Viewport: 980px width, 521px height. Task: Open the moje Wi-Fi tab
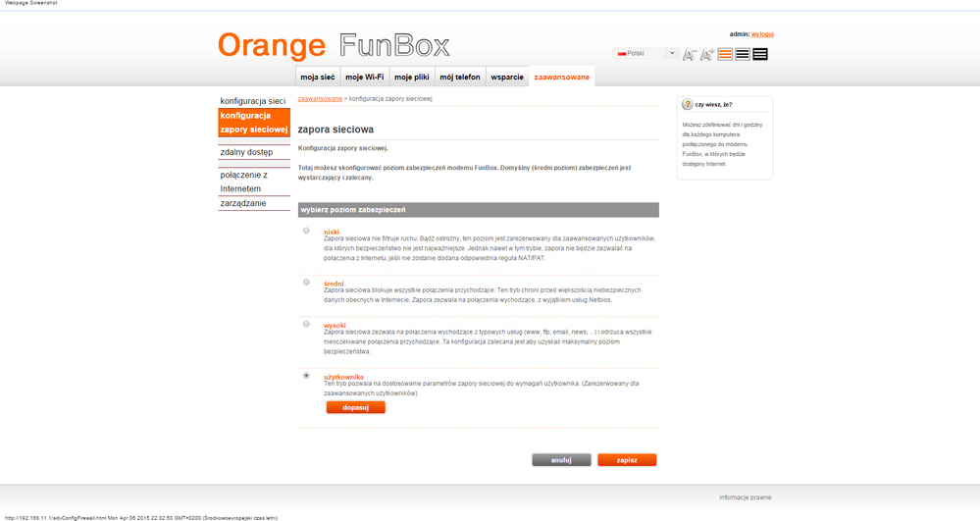364,77
